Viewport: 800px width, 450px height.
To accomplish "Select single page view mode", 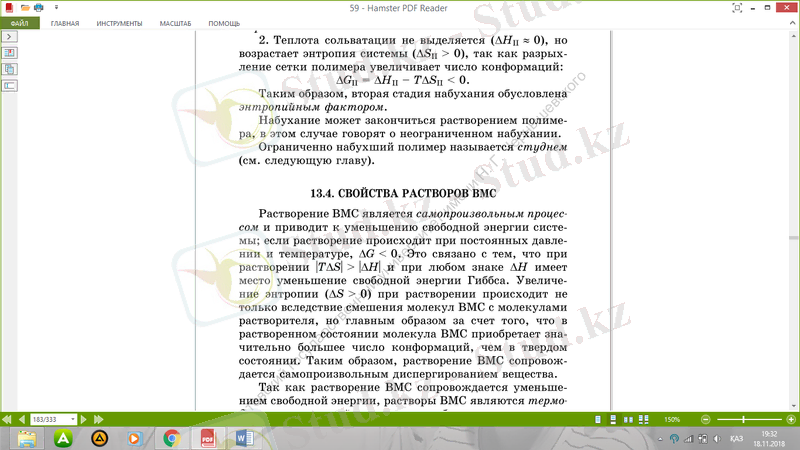I will coord(598,419).
